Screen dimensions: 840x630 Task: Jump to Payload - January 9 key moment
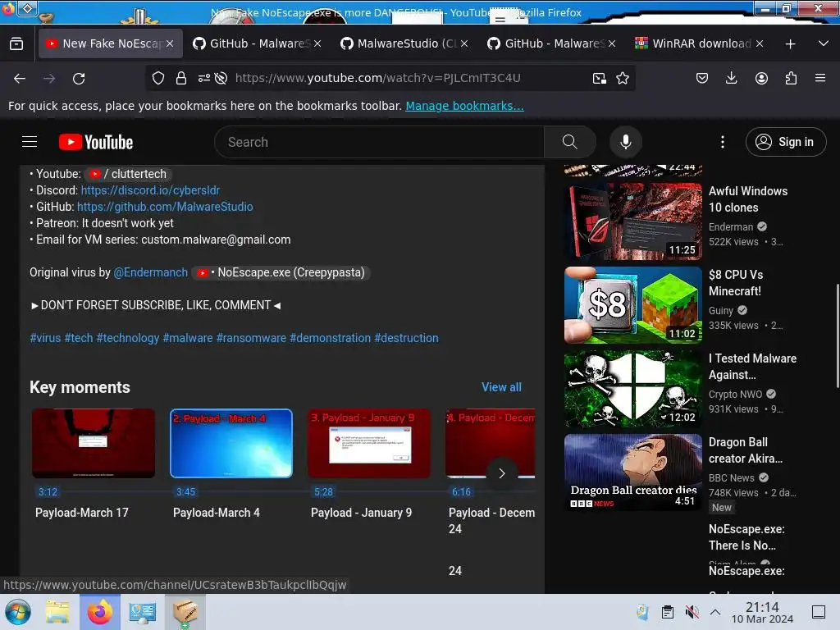click(369, 444)
